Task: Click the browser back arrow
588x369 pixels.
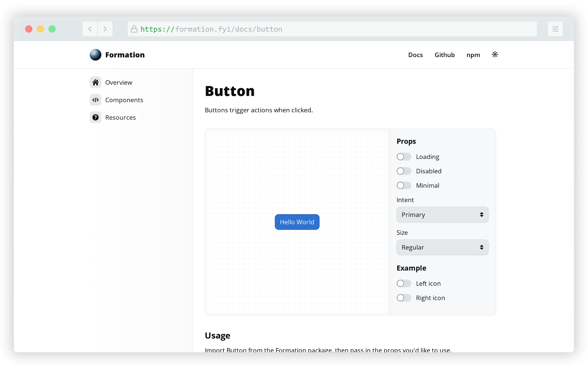Action: click(x=90, y=29)
